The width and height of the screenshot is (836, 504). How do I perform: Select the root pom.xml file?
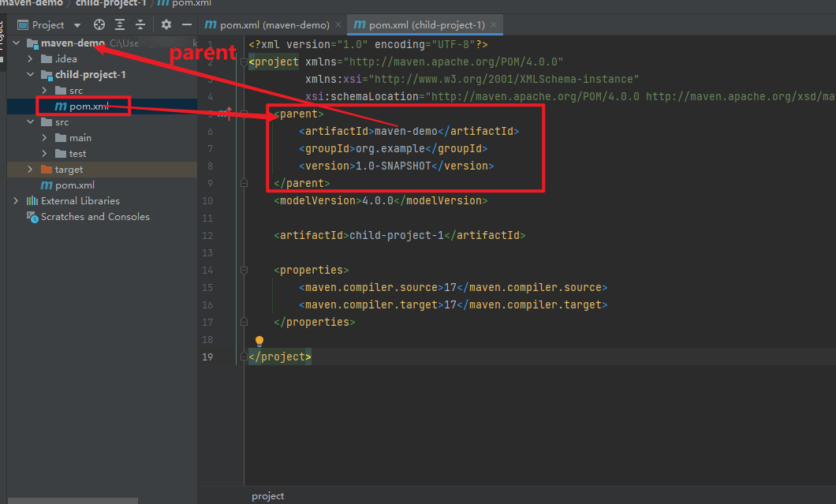[75, 185]
